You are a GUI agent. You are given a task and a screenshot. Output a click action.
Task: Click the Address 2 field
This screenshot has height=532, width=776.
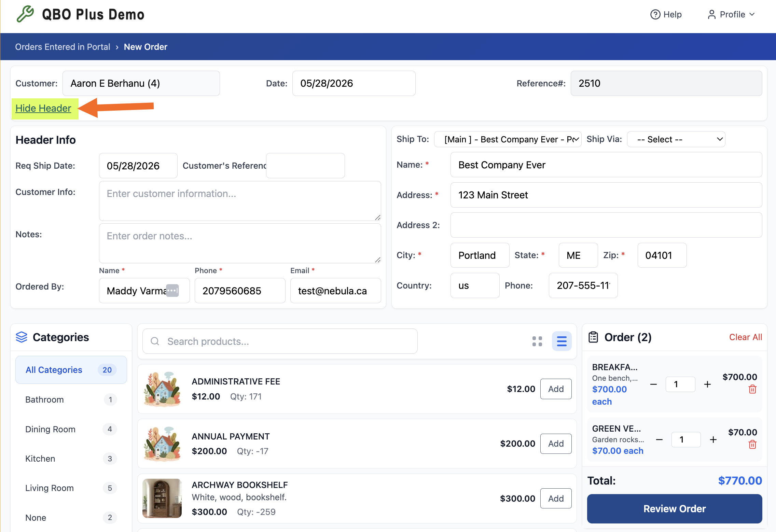pos(606,225)
